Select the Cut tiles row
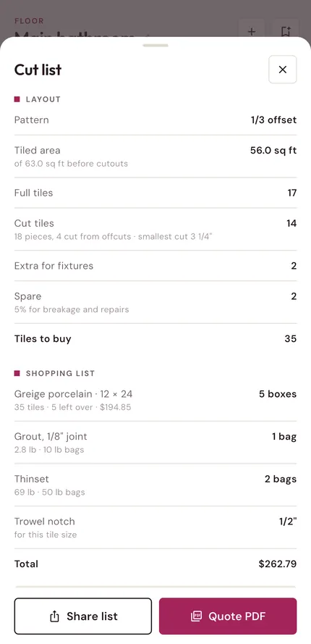 point(155,229)
